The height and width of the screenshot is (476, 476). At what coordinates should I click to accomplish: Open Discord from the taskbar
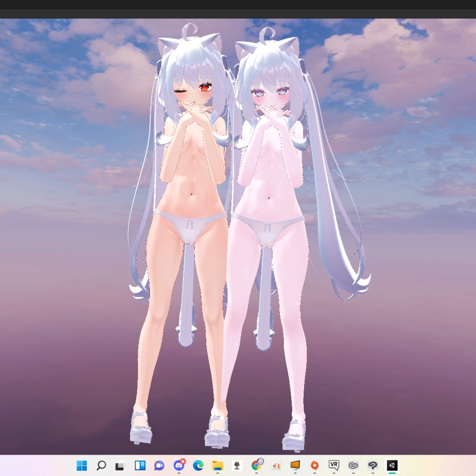(179, 465)
